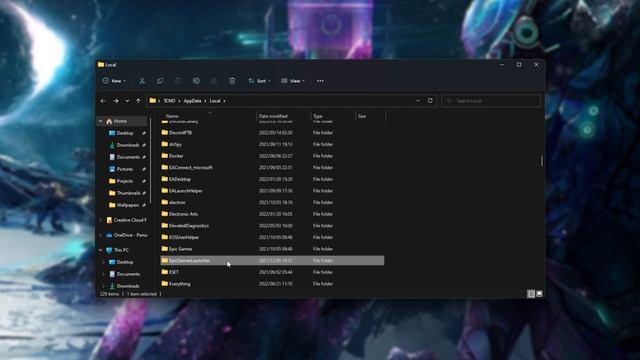This screenshot has width=640, height=360.
Task: Click the Cut scissors icon in toolbar
Action: pos(142,81)
